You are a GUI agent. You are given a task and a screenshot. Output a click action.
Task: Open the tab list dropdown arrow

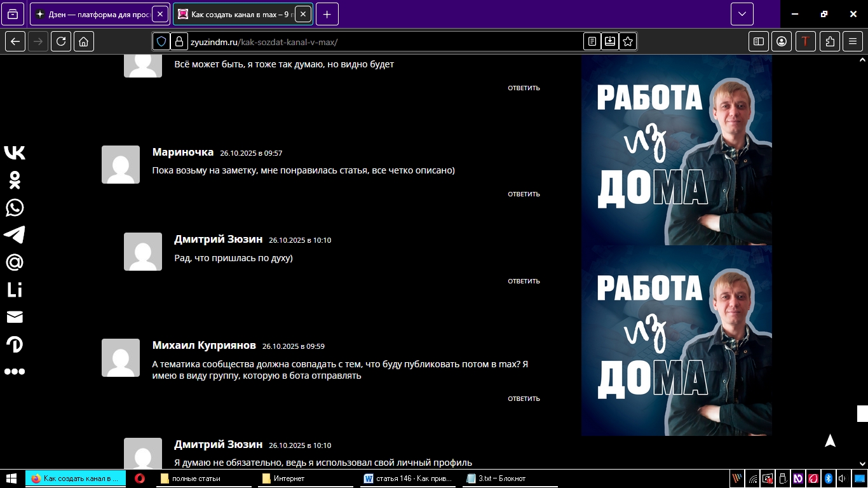point(742,14)
